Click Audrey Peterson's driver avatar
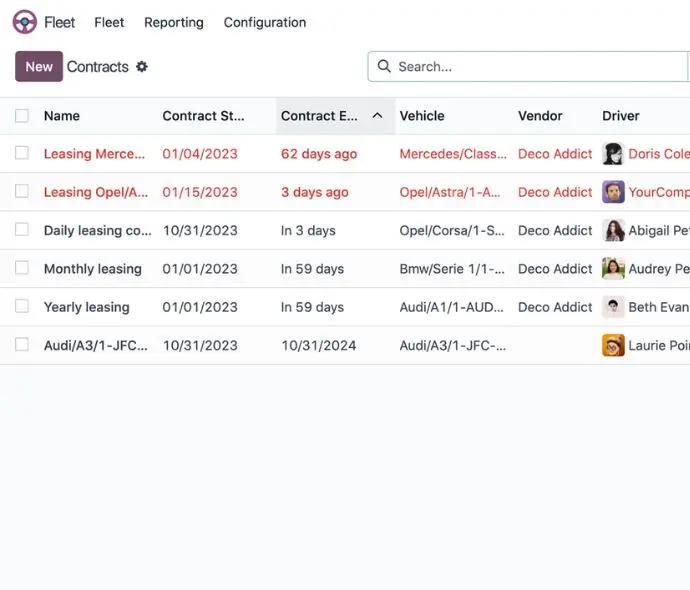The height and width of the screenshot is (590, 690). click(613, 269)
